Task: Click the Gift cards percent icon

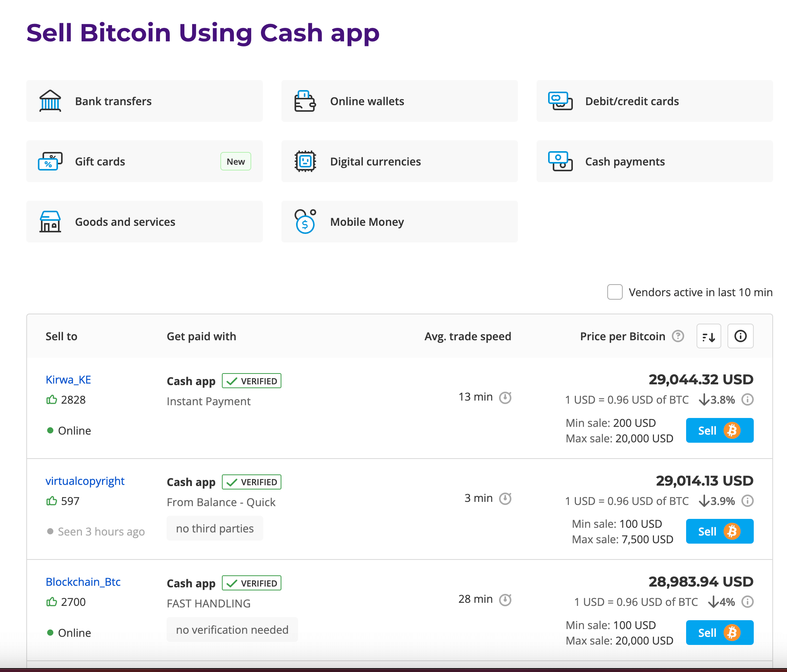Action: point(50,161)
